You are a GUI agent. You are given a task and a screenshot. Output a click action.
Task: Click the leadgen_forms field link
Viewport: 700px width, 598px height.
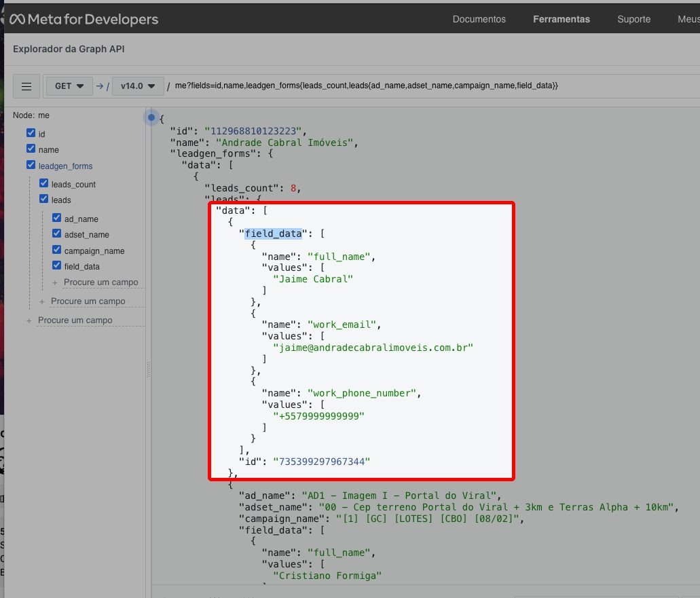[65, 166]
